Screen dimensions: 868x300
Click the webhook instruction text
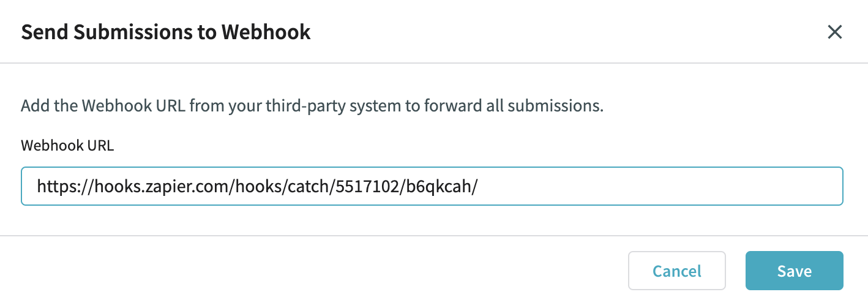coord(312,105)
